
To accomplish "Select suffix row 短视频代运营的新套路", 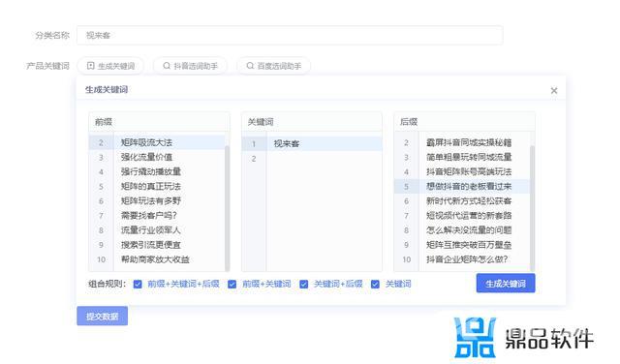I will tap(462, 216).
